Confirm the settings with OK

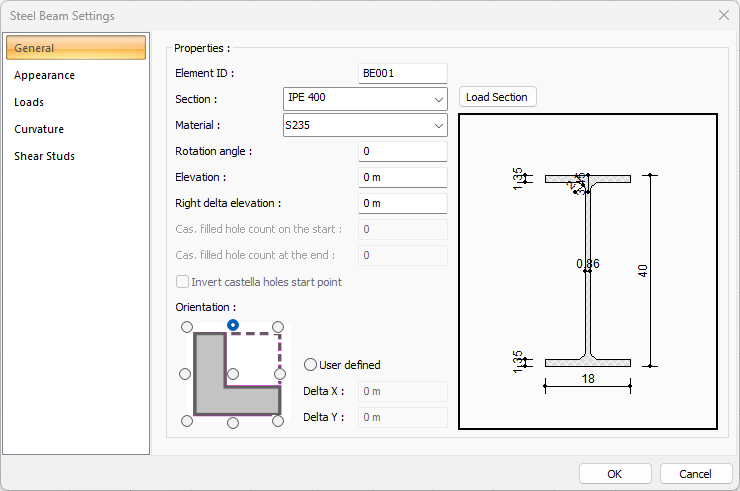[x=615, y=473]
